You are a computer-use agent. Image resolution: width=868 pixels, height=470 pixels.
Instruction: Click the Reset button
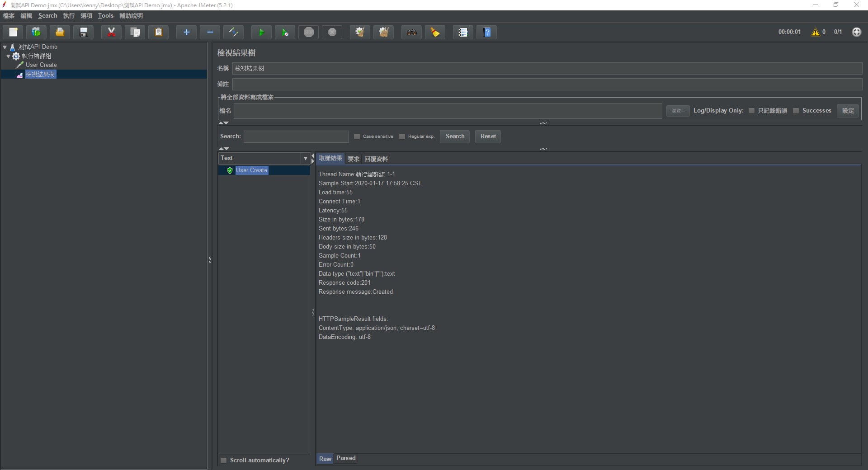click(x=488, y=136)
